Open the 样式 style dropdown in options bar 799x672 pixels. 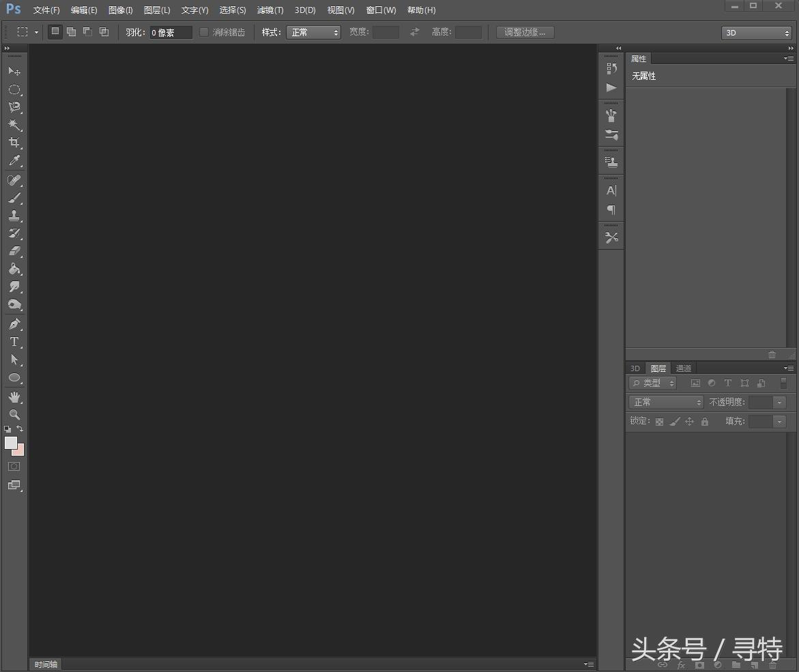click(x=313, y=31)
